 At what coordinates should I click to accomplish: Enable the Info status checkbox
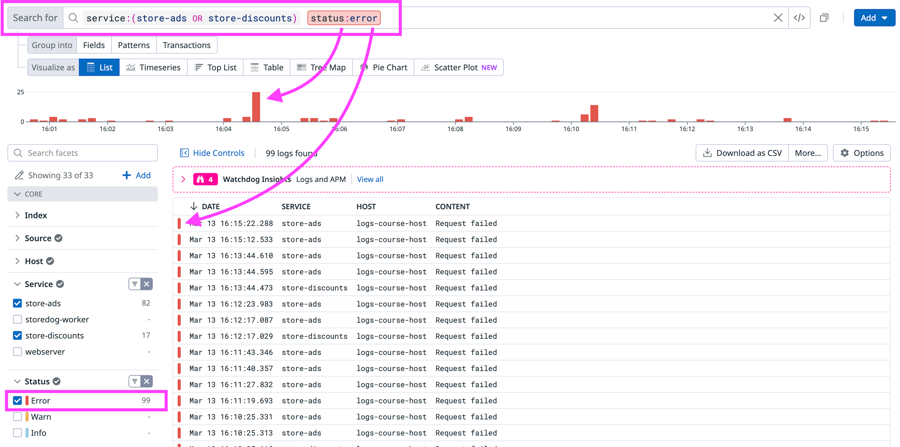(17, 433)
